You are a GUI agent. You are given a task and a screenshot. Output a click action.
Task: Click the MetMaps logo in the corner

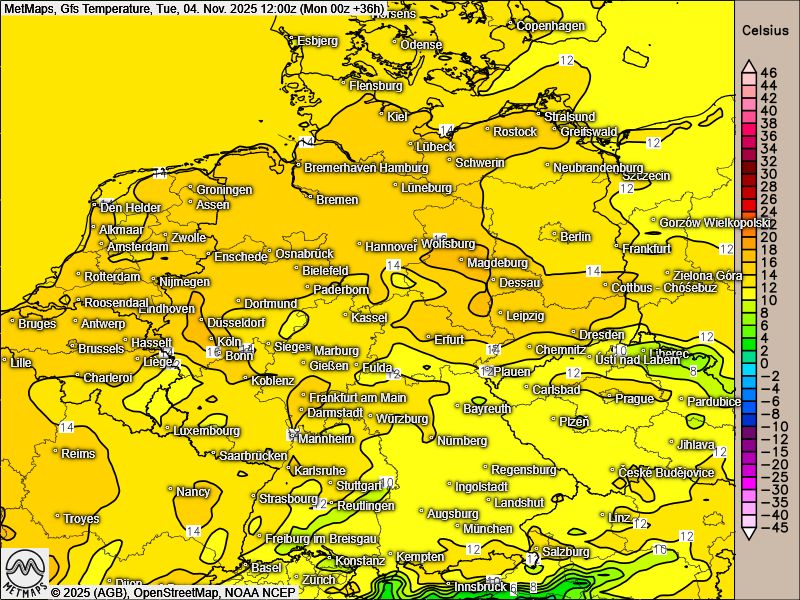tap(26, 573)
